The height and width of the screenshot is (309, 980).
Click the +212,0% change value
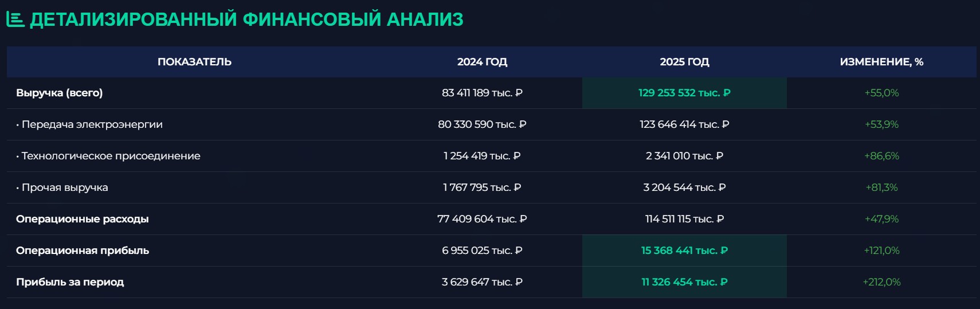(x=881, y=282)
